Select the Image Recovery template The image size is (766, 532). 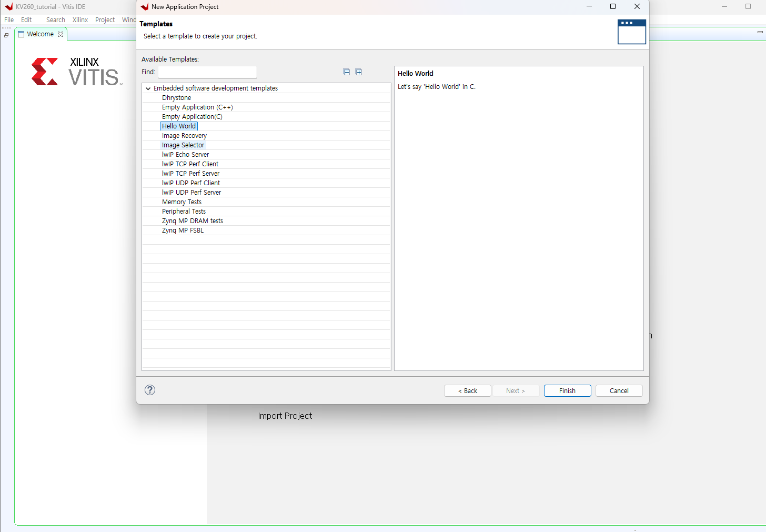184,136
